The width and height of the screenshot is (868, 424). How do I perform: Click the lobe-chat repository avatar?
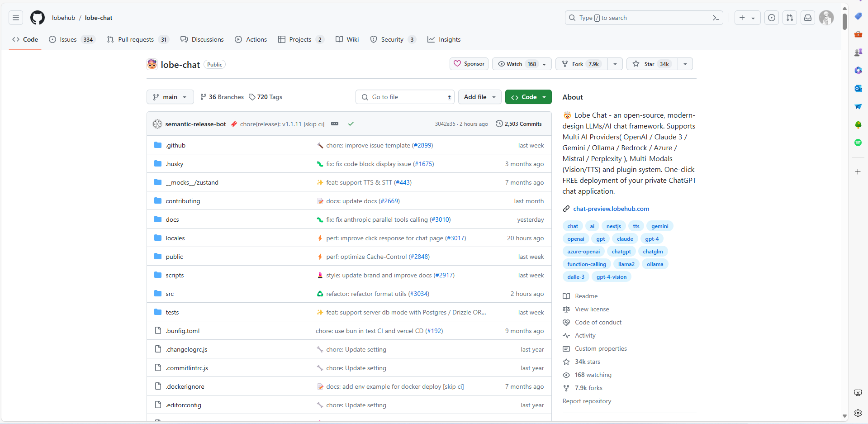[x=152, y=64]
